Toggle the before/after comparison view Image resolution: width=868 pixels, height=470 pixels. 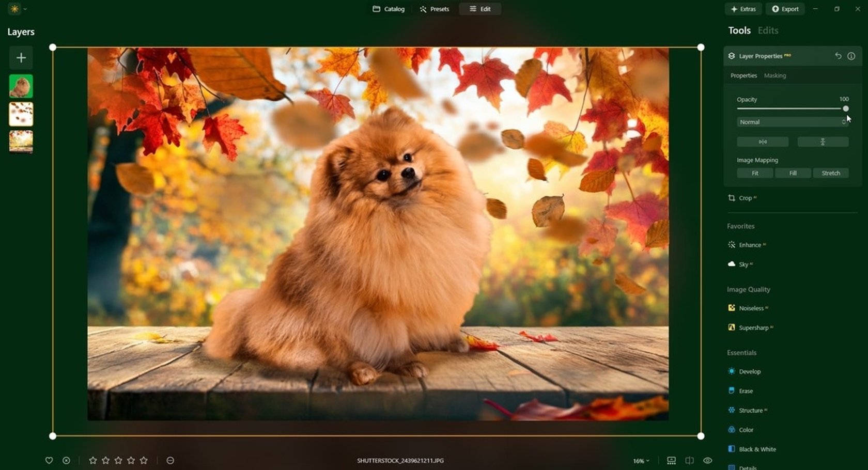point(690,460)
